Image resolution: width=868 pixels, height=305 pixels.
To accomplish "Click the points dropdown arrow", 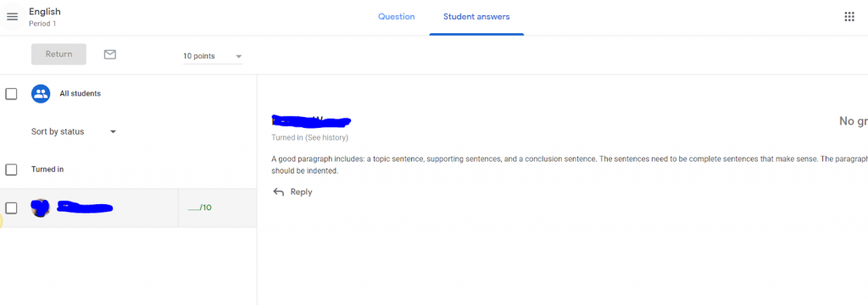I will pos(238,57).
